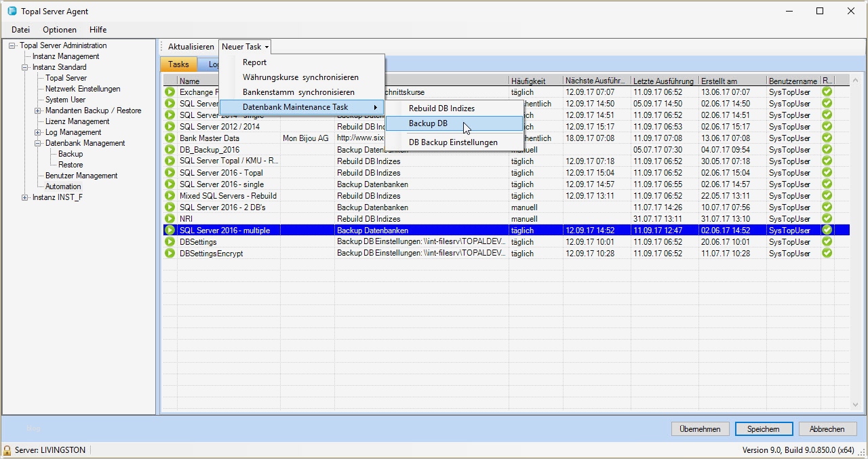This screenshot has height=459, width=868.
Task: Switch to the Tasks tab
Action: [178, 64]
